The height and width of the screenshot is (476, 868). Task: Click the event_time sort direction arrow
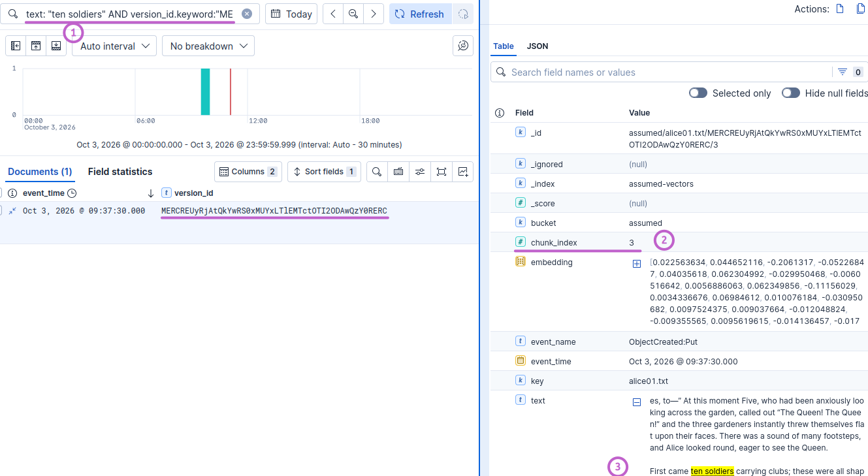(151, 193)
